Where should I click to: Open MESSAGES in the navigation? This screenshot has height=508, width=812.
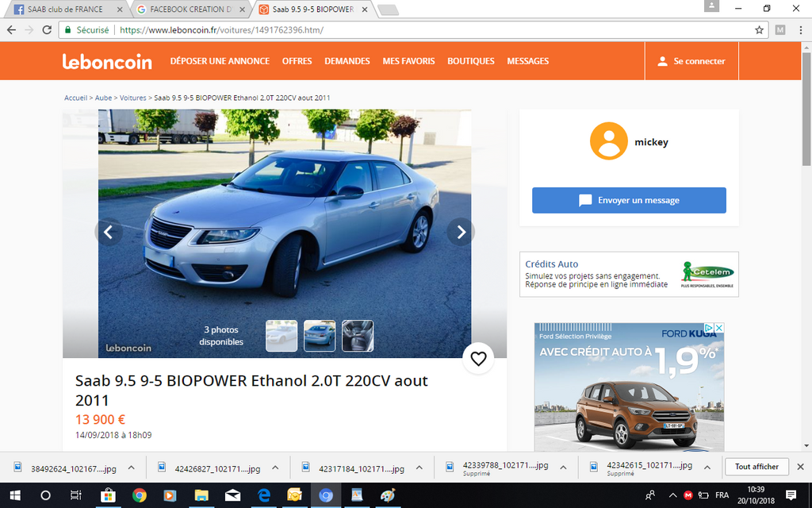pyautogui.click(x=528, y=61)
